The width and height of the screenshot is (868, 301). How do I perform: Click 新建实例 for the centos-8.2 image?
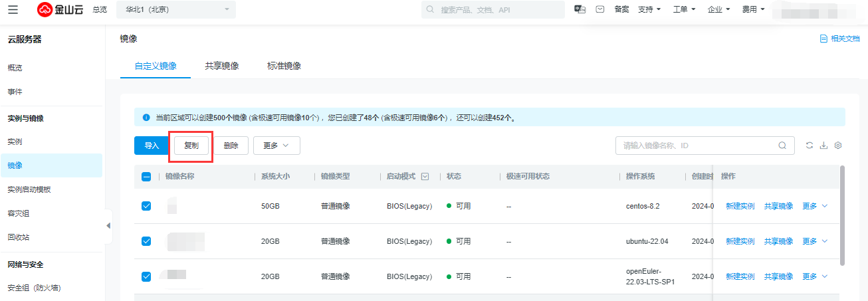tap(740, 206)
